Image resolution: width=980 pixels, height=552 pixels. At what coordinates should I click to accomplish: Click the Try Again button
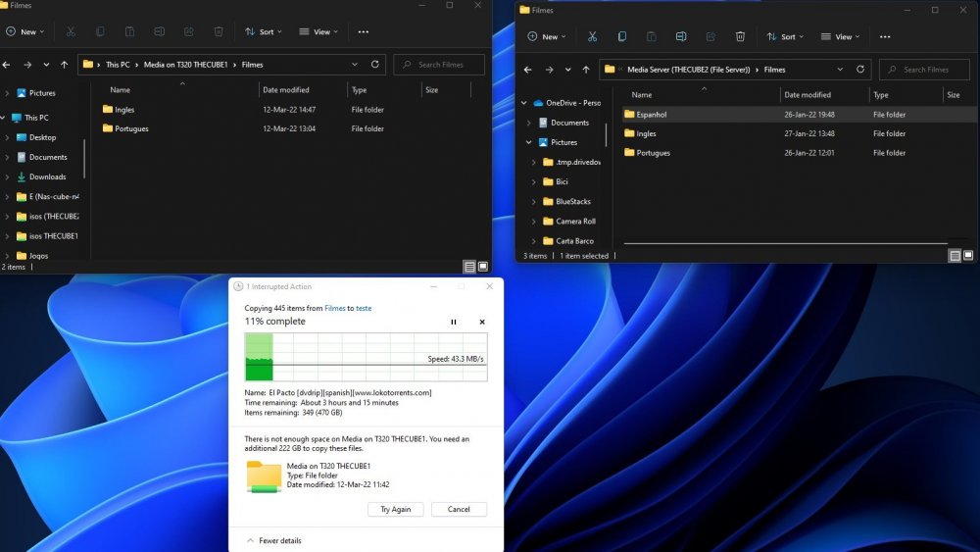coord(396,510)
